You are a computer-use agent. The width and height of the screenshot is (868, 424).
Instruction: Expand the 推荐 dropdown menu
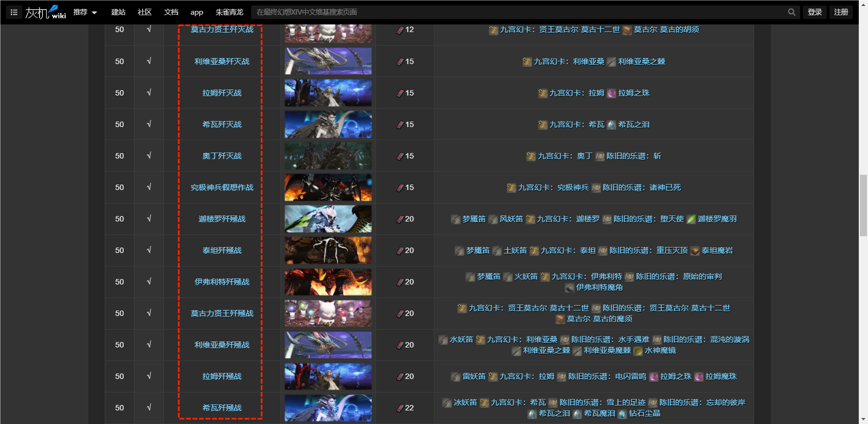(x=85, y=12)
